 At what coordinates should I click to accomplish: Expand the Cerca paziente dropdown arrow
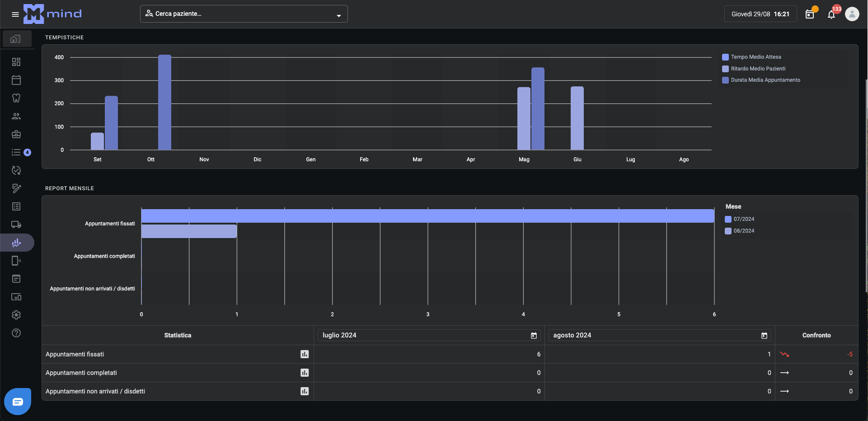(338, 15)
